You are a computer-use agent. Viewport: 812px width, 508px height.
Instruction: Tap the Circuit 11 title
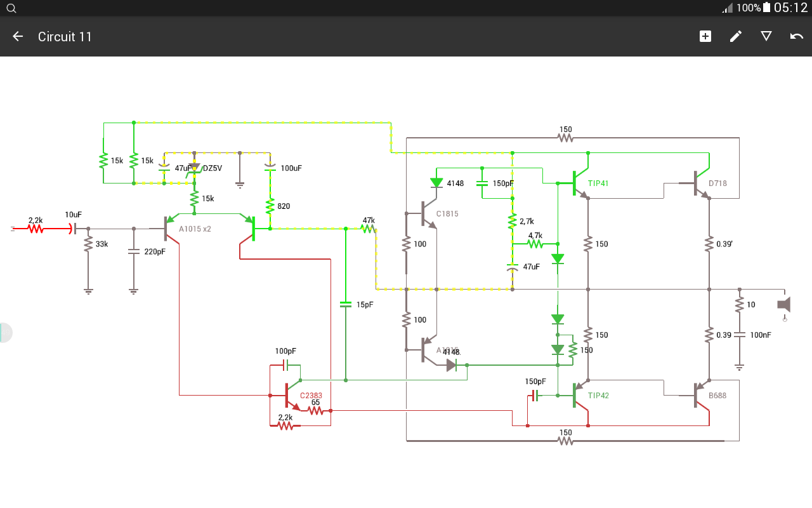click(x=65, y=37)
